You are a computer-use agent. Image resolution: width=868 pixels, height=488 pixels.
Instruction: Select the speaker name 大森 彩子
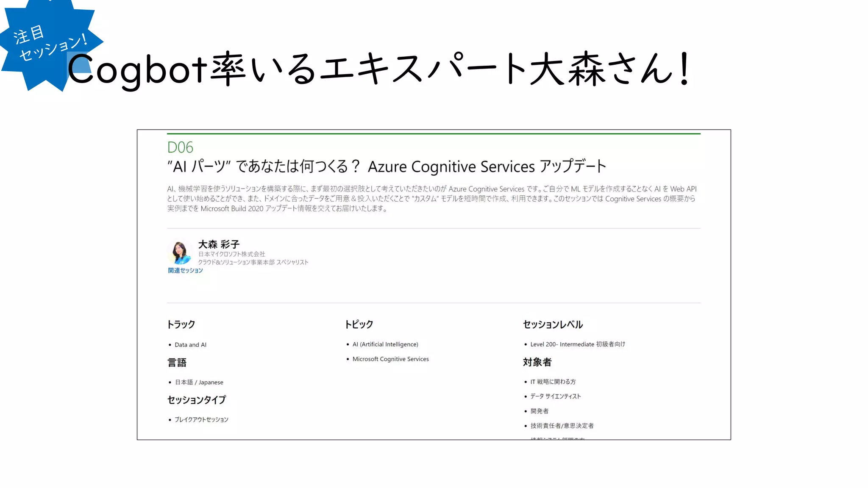coord(219,244)
